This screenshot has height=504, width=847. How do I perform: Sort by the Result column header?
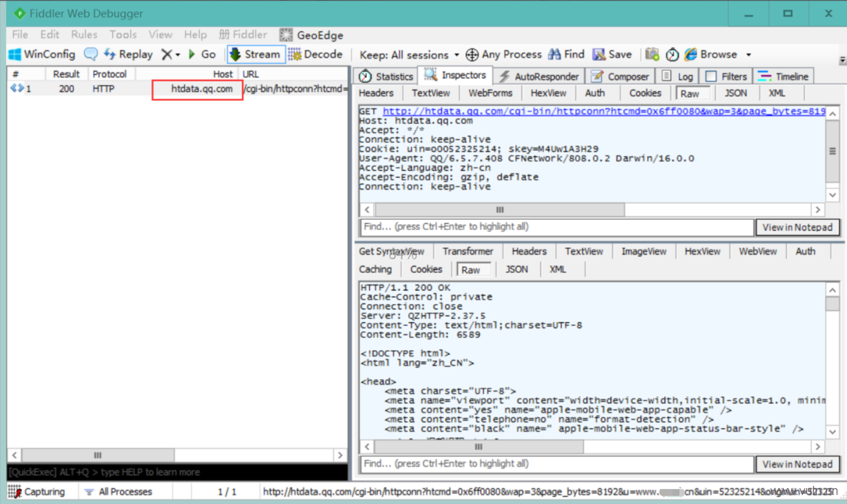pos(66,74)
